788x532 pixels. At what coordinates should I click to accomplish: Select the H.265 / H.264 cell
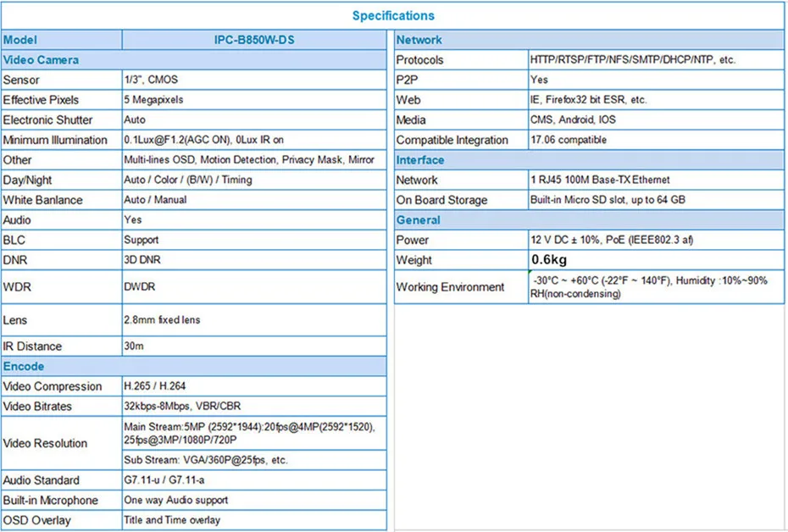[x=254, y=385]
